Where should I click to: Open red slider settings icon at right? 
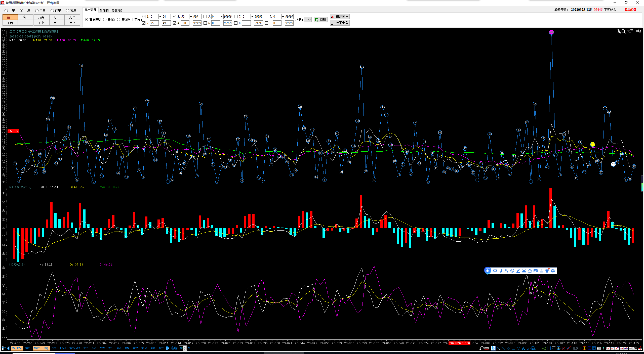tap(640, 348)
